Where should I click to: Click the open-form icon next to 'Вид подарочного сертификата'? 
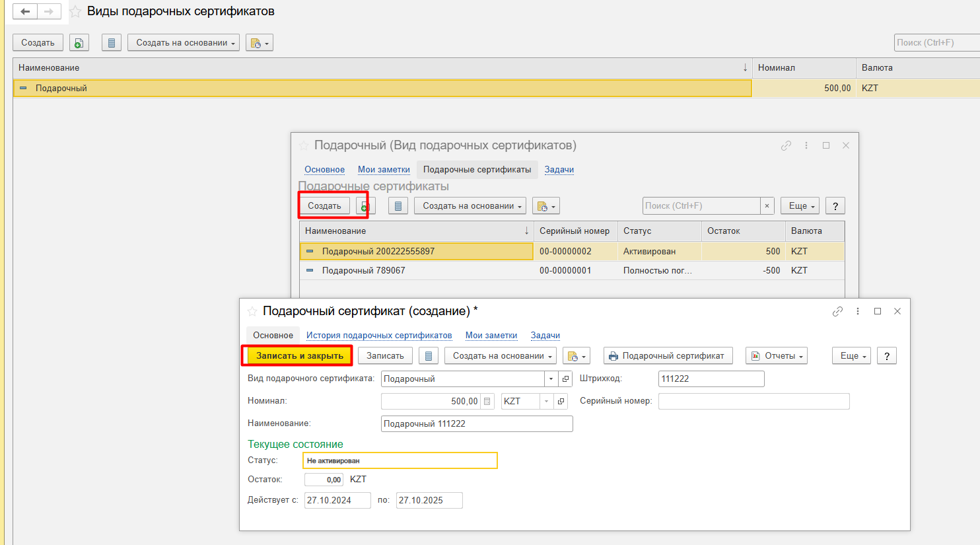pyautogui.click(x=566, y=379)
